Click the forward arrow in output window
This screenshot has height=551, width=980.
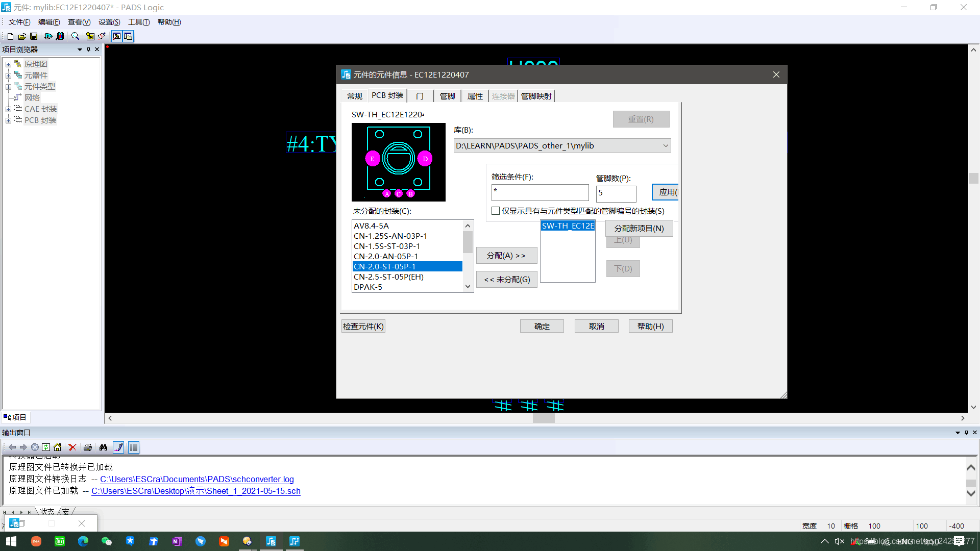point(23,447)
